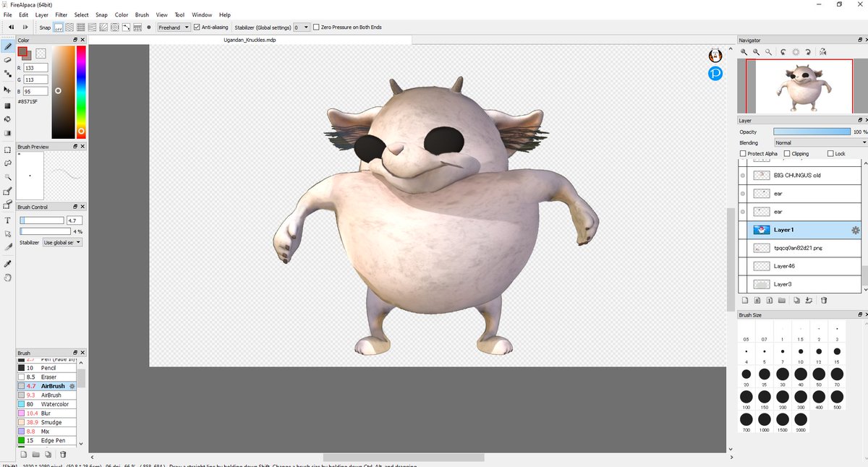Click the Undo arrow in toolbar
Screen dimensions: 868x467
click(x=11, y=27)
